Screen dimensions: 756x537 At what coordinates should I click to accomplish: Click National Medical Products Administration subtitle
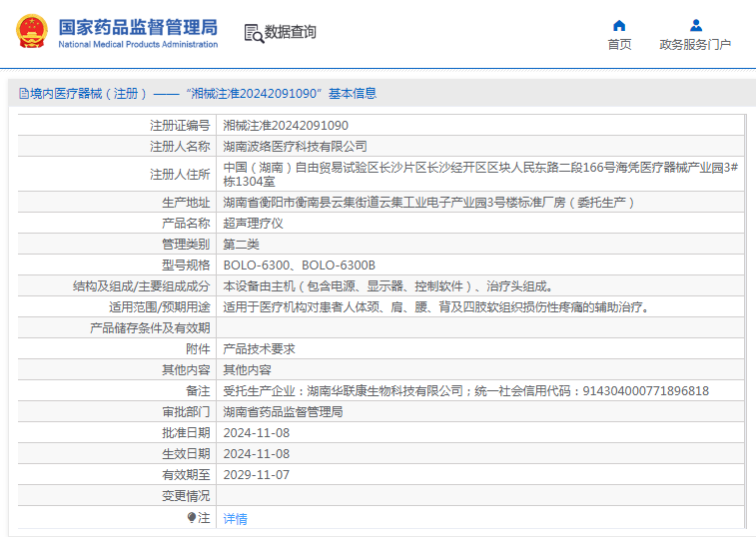click(138, 44)
